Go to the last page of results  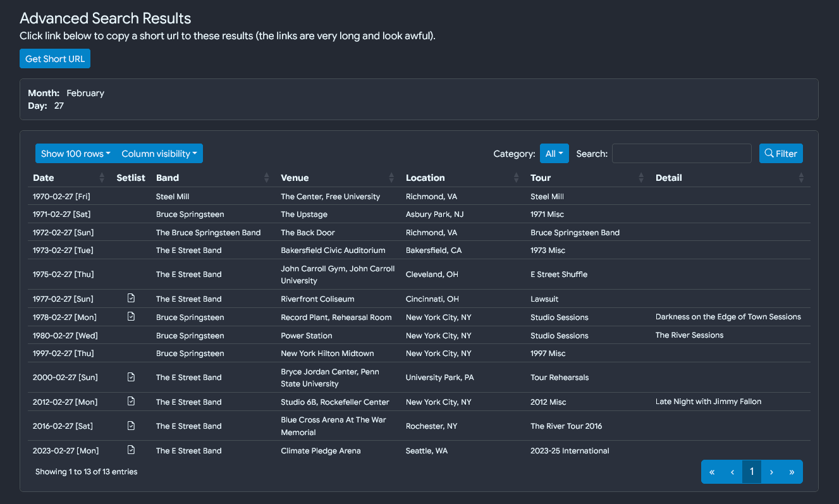pos(792,472)
